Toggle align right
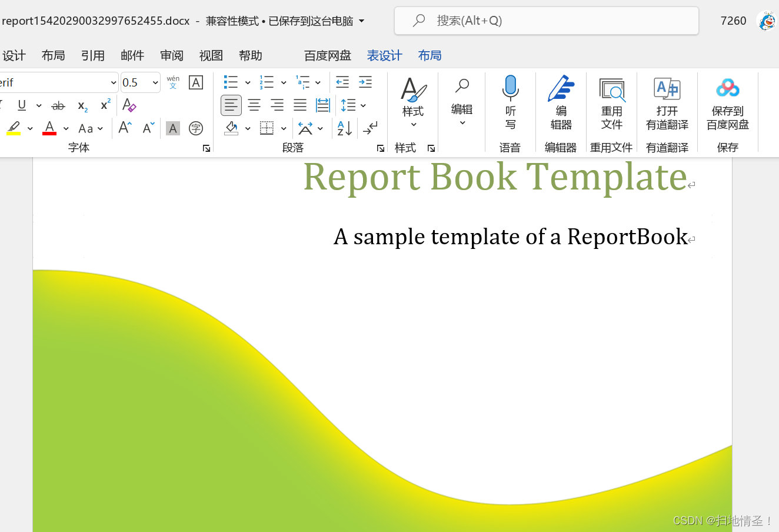Screen dimensions: 779x532 [277, 105]
